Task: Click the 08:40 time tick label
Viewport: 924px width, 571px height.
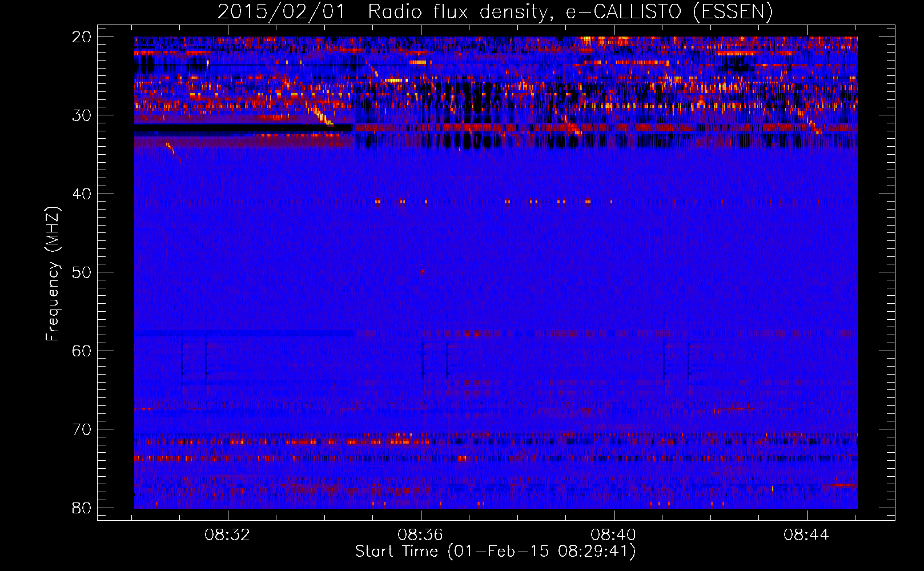Action: [613, 535]
